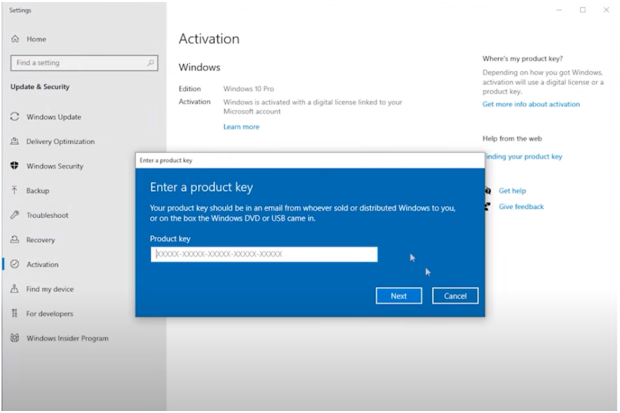620x413 pixels.
Task: Close the Settings window
Action: click(606, 10)
